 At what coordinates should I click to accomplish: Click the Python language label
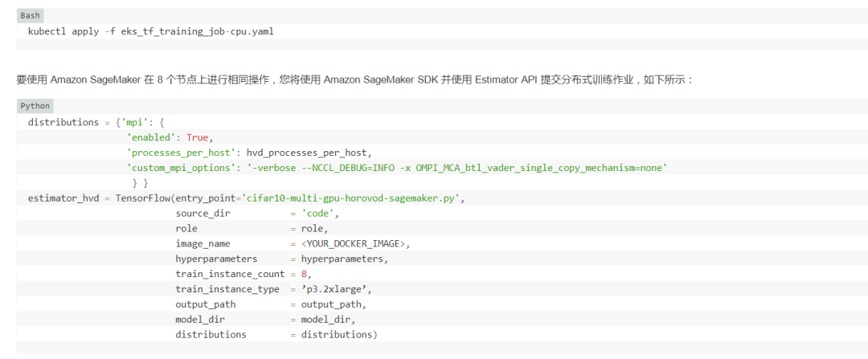click(35, 106)
